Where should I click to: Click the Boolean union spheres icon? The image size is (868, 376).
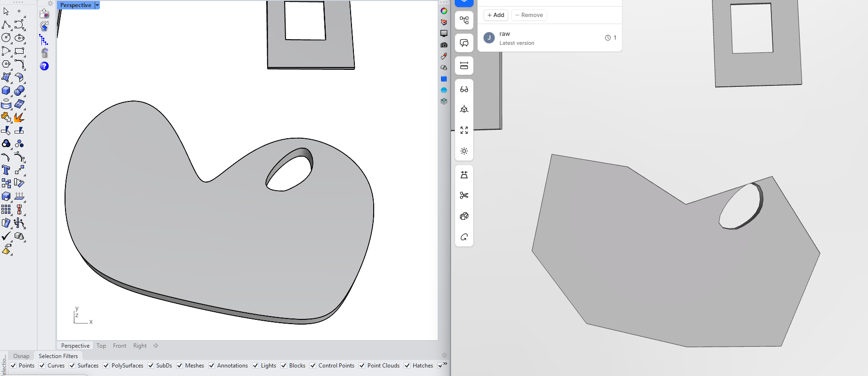pos(19,91)
